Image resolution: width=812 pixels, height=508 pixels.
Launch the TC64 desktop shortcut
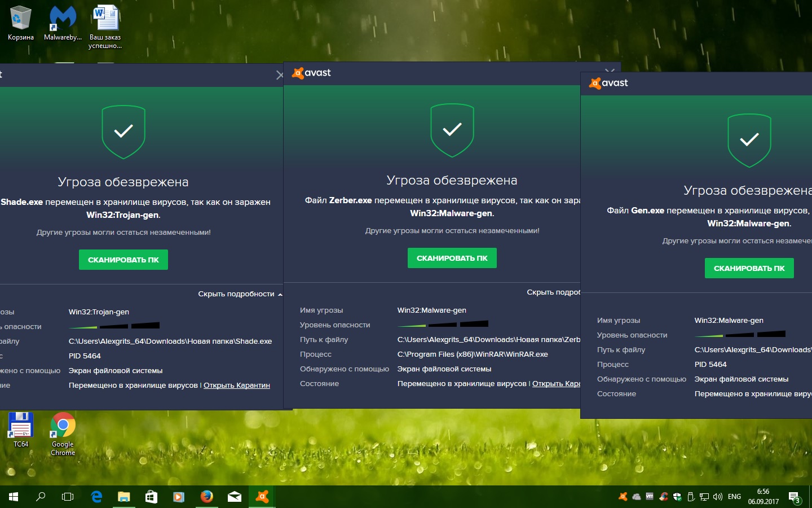tap(21, 430)
